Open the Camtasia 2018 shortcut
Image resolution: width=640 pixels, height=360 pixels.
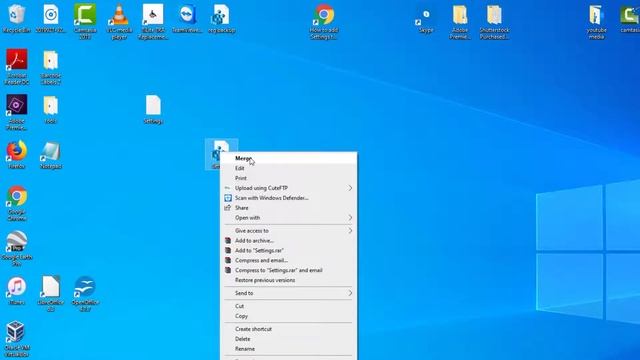point(85,21)
